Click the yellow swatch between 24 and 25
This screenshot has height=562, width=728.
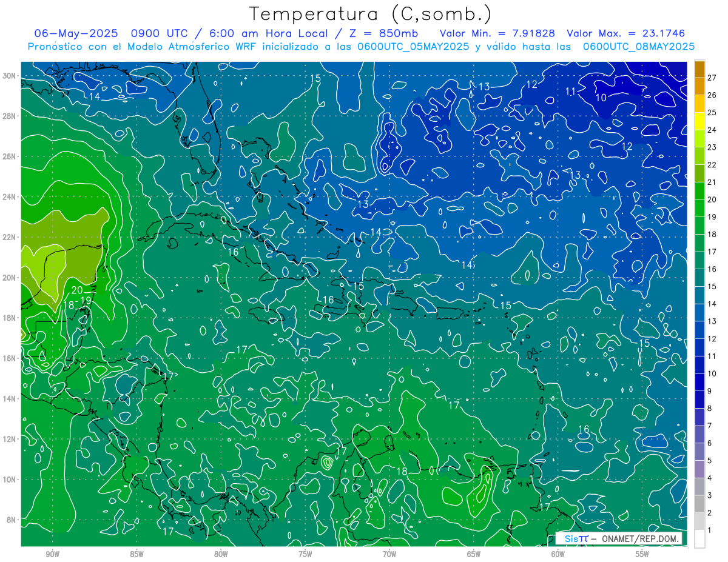tap(699, 121)
